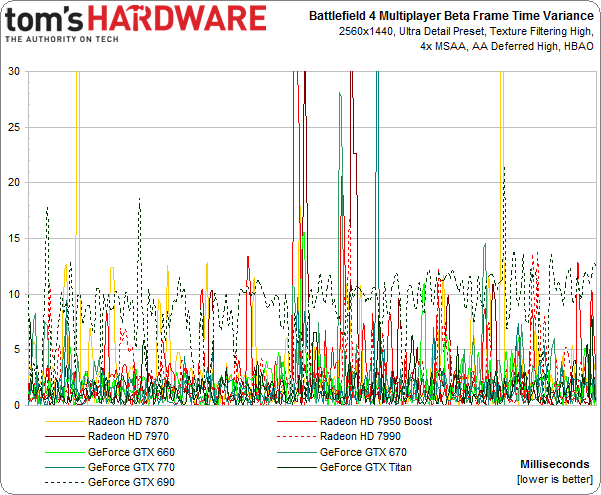Image resolution: width=601 pixels, height=495 pixels.
Task: Select the GeForce GTX Titan legend label
Action: pyautogui.click(x=366, y=467)
